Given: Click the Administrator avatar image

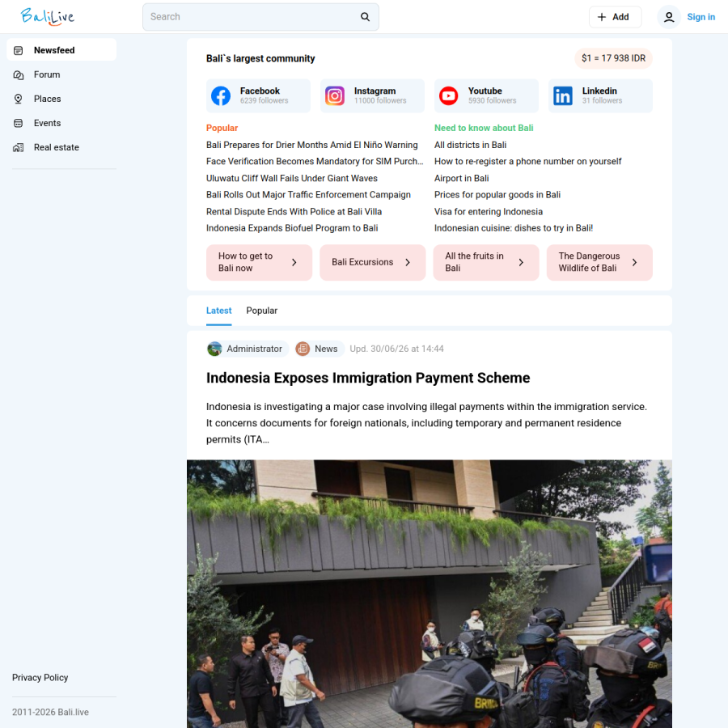Looking at the screenshot, I should (x=214, y=349).
